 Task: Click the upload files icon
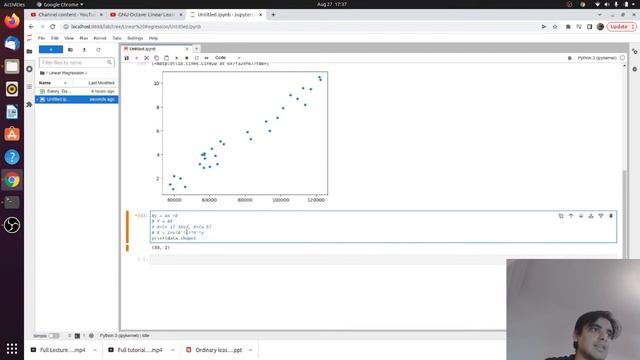(x=84, y=49)
